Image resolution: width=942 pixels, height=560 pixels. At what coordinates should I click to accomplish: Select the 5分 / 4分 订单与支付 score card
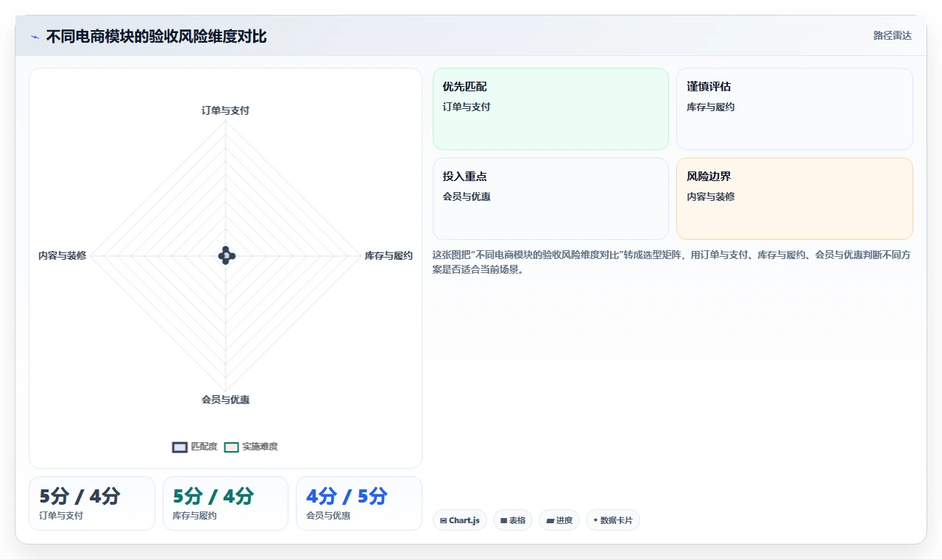pyautogui.click(x=92, y=503)
